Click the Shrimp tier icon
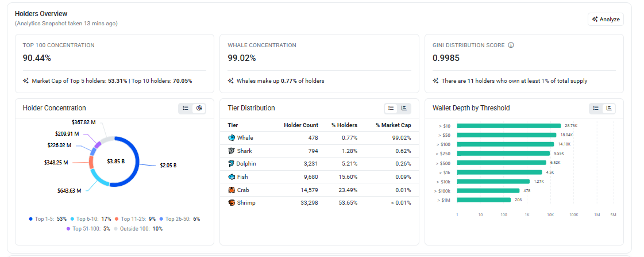 click(232, 203)
